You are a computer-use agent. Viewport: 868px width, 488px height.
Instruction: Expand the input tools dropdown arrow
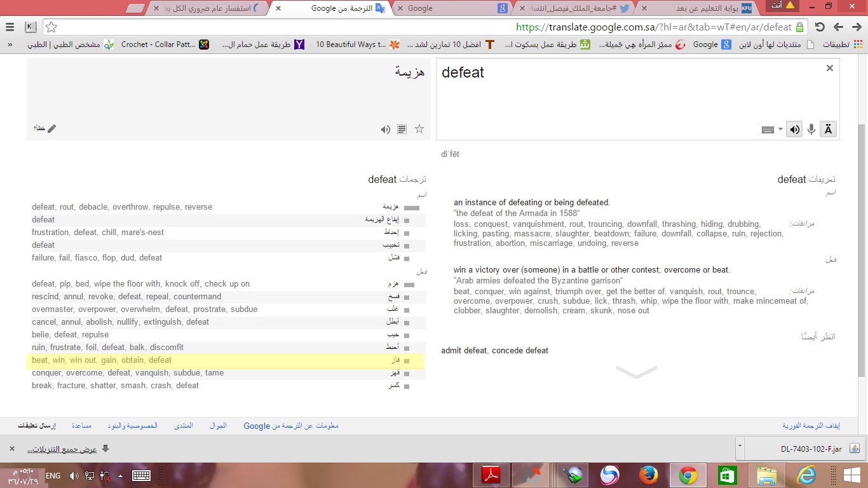click(x=780, y=130)
